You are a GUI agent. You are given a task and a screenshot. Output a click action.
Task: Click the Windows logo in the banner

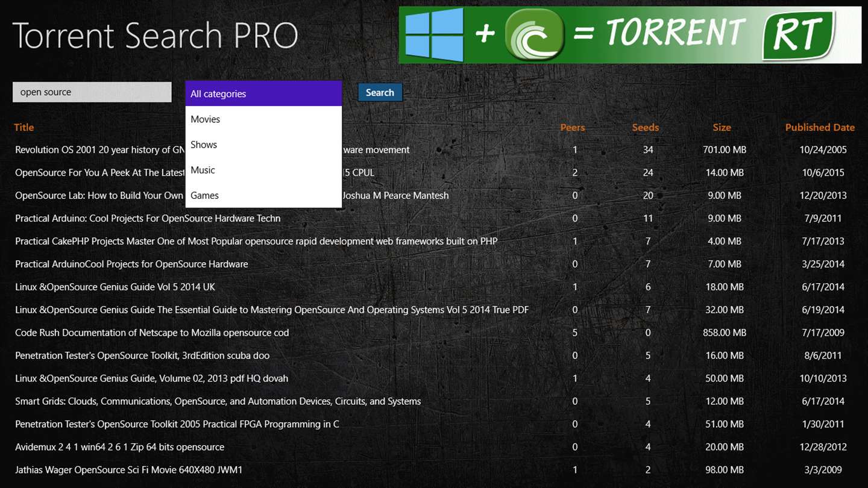click(x=434, y=35)
